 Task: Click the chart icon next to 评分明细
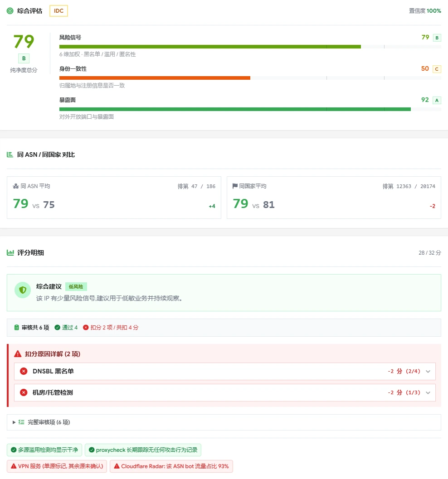(10, 252)
